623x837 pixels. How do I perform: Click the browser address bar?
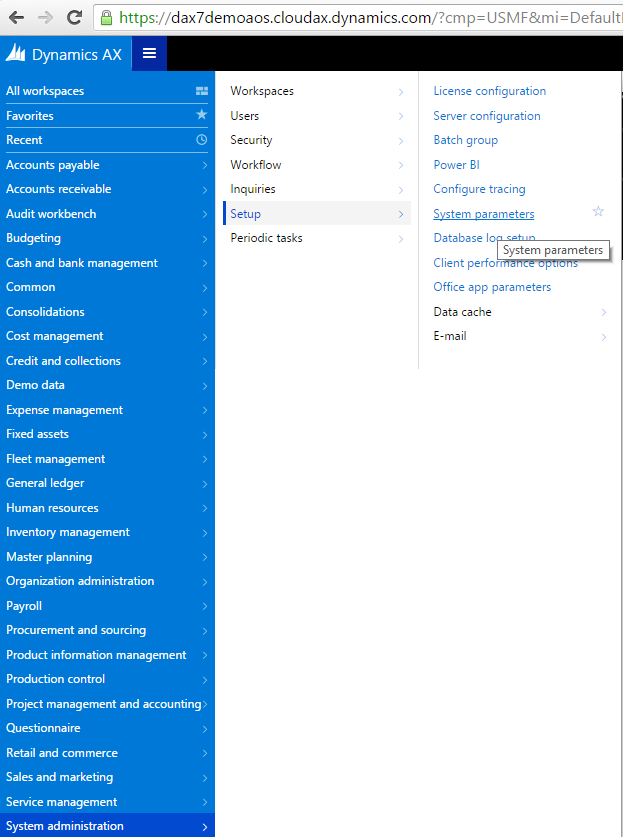[300, 16]
